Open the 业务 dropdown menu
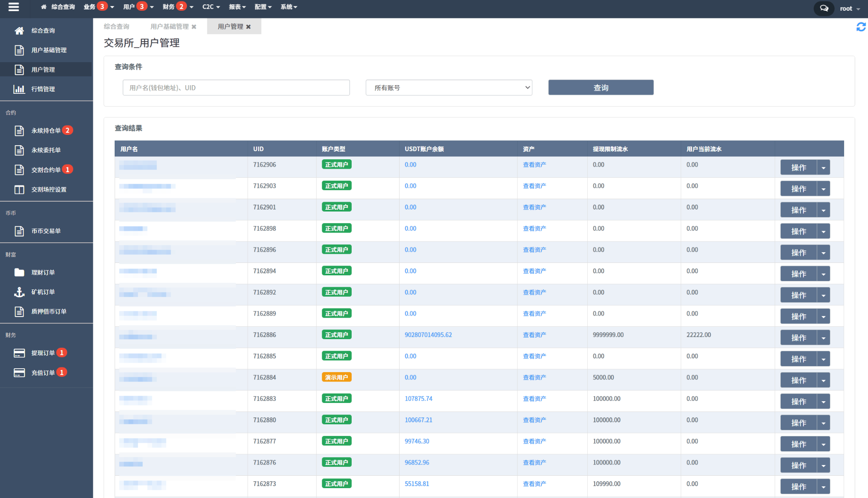This screenshot has height=498, width=868. tap(99, 7)
